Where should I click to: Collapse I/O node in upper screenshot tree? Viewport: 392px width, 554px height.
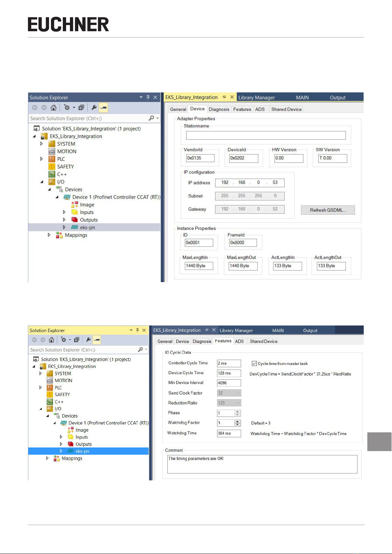[x=42, y=182]
